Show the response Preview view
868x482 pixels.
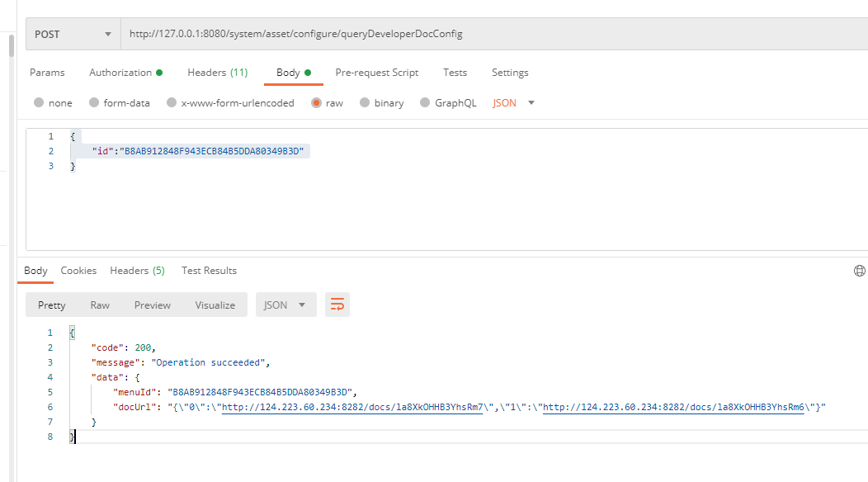(x=152, y=305)
